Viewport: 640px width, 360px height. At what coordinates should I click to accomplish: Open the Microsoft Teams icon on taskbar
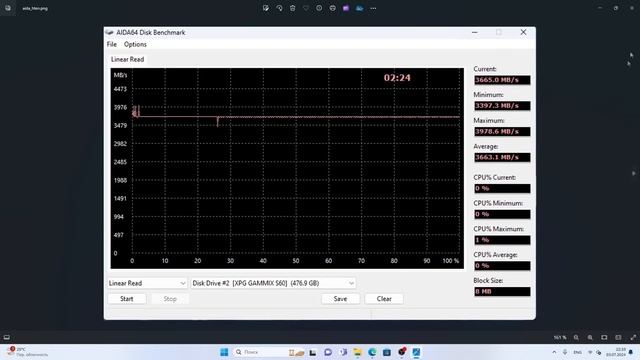click(x=343, y=352)
